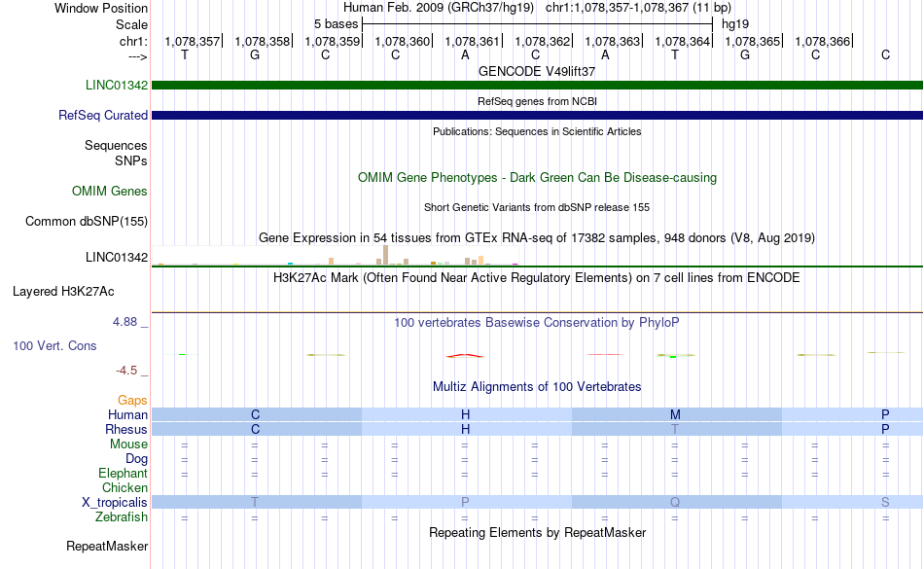Select the Mouse alignment row label
Viewport: 924px width, 569px height.
tap(128, 445)
